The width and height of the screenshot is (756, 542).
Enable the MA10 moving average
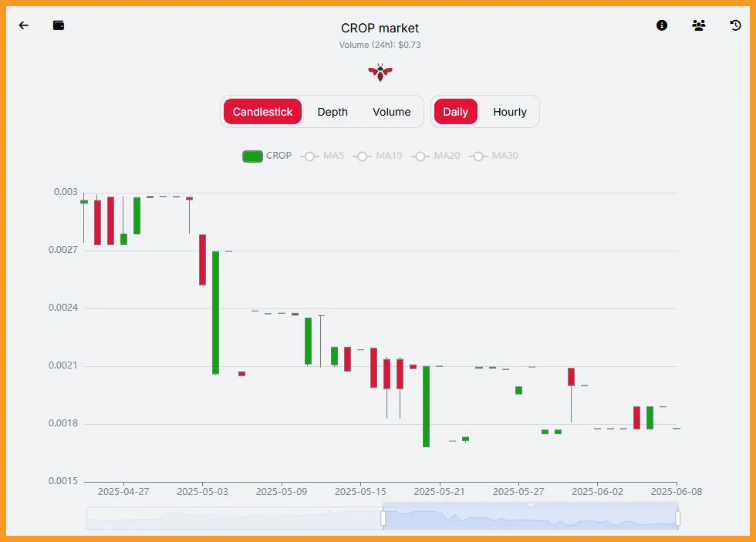377,156
